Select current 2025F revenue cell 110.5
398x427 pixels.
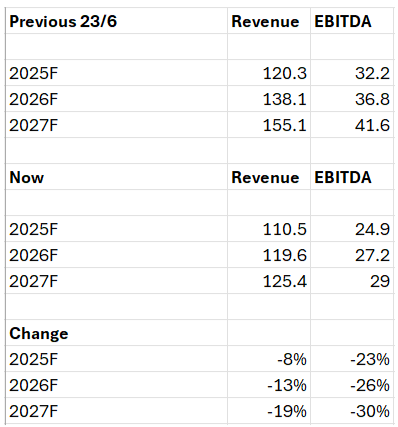coord(269,229)
